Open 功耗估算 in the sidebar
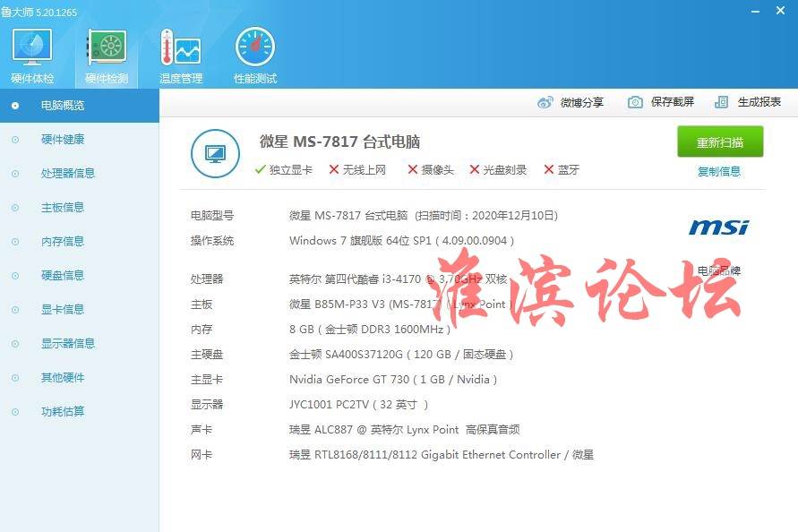The width and height of the screenshot is (798, 532). pos(80,412)
